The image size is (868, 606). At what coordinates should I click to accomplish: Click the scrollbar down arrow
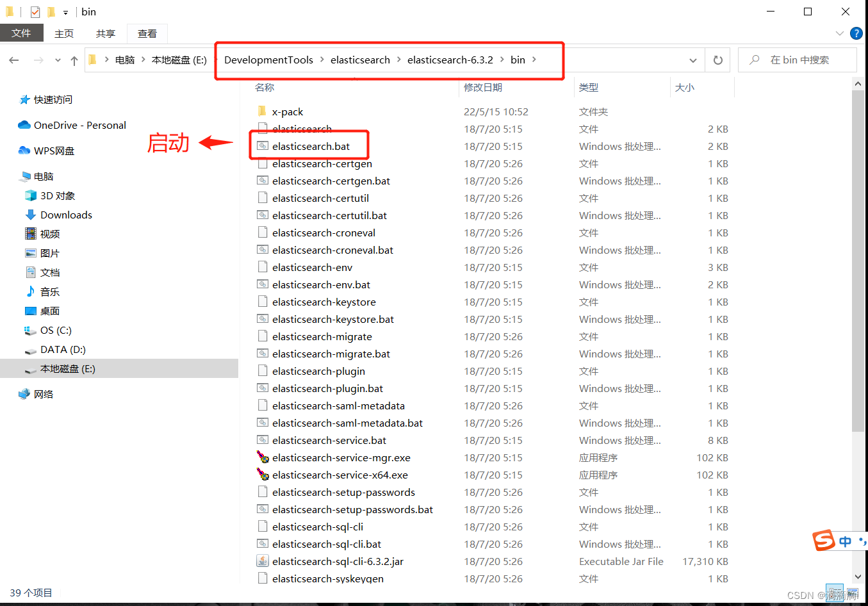tap(858, 577)
